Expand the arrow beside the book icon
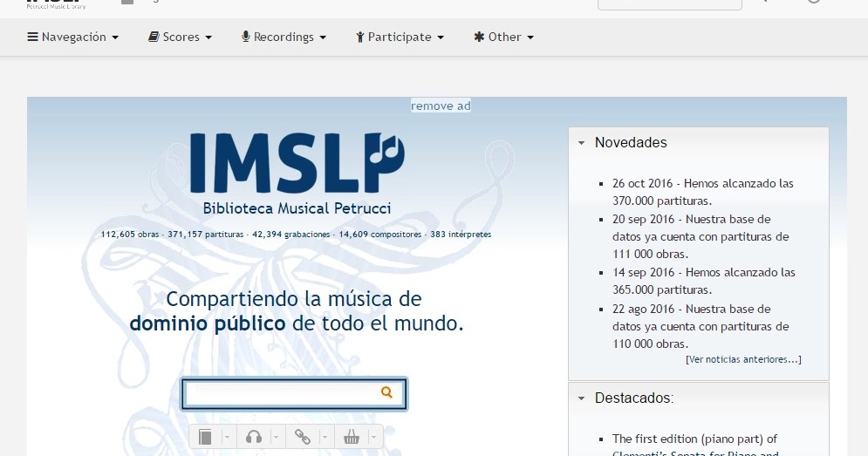The image size is (868, 456). click(x=227, y=437)
